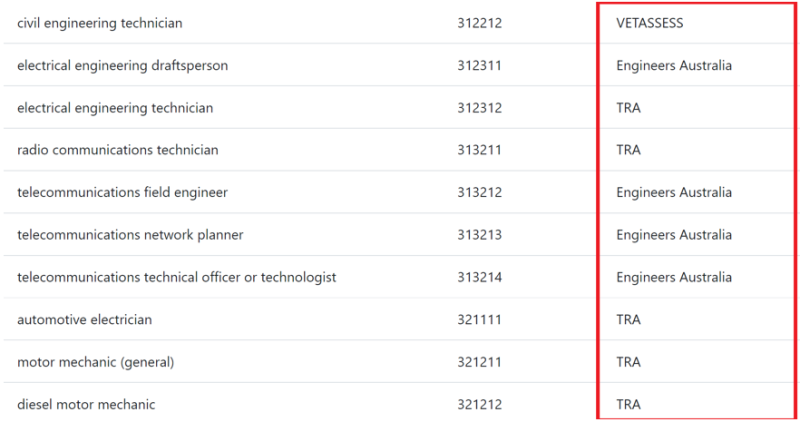This screenshot has width=800, height=422.
Task: Click 'diesel motor mechanic' entry
Action: click(86, 404)
